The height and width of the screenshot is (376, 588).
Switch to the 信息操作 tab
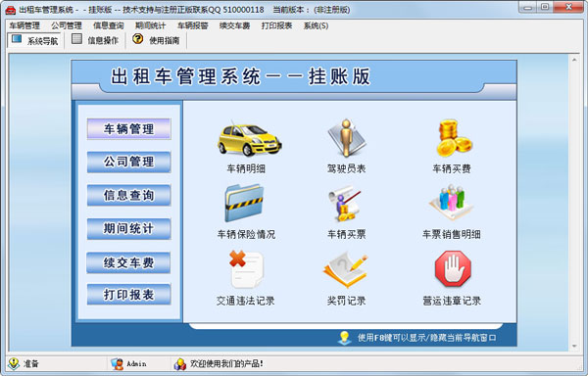coord(94,40)
